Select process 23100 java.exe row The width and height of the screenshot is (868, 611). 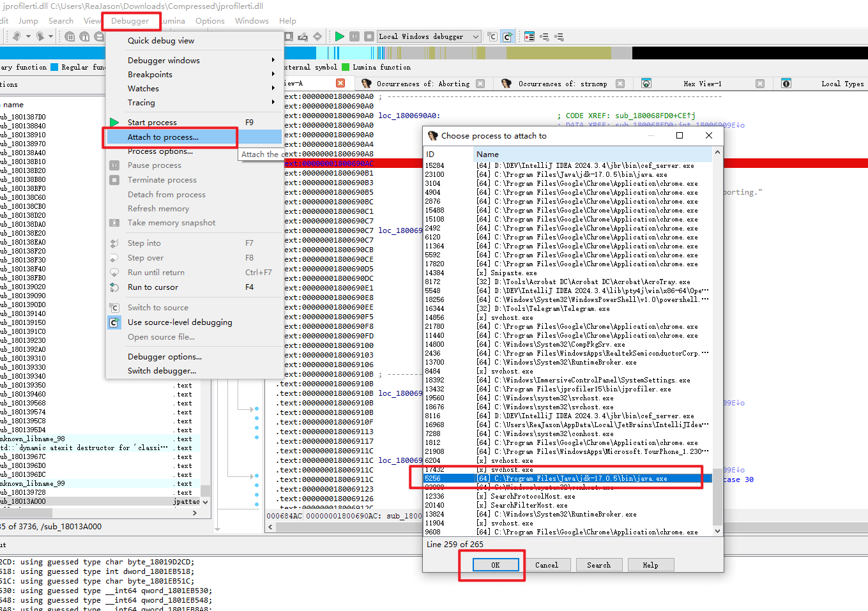point(568,174)
